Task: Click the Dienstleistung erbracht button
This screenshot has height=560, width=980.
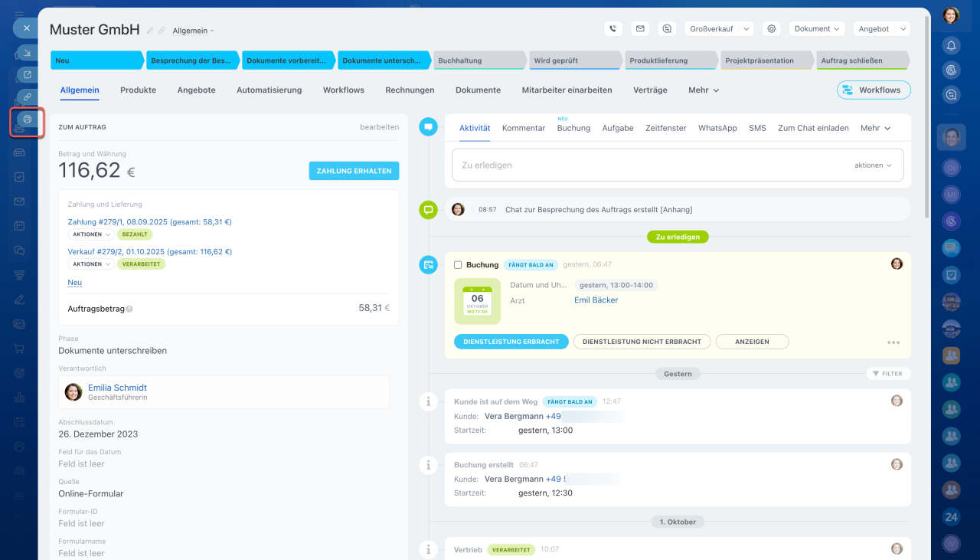Action: click(x=511, y=342)
